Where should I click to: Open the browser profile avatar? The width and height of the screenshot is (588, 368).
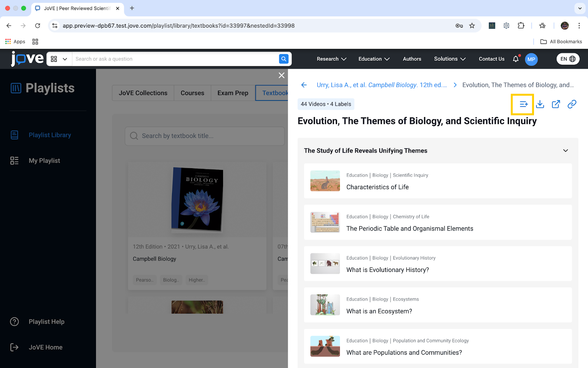565,26
